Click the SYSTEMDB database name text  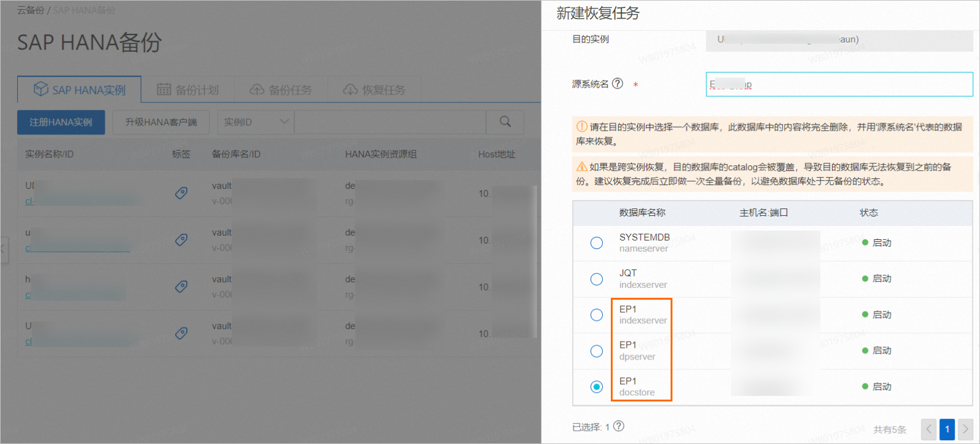(645, 237)
